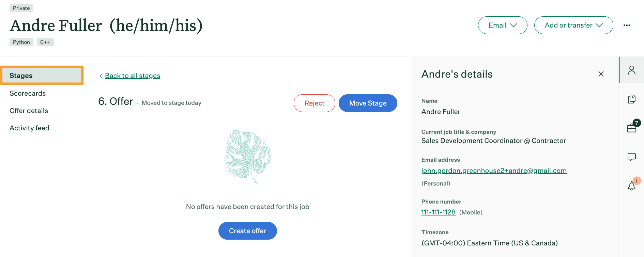Open the briefcase jobs icon with badge 7
This screenshot has width=644, height=257.
coord(631,128)
